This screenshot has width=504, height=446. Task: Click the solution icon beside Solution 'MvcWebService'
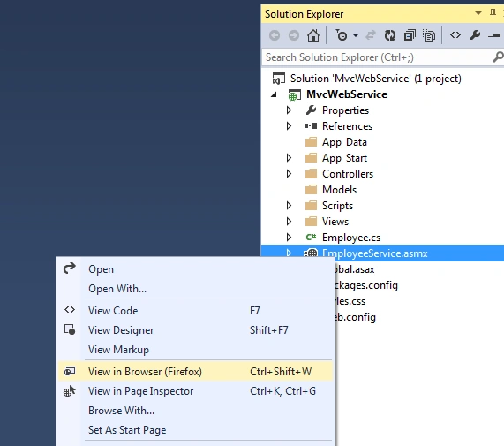279,79
